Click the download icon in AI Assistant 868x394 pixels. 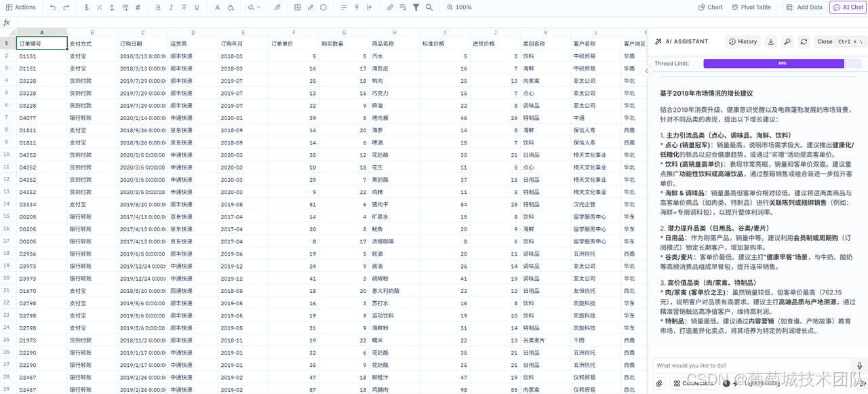coord(771,41)
